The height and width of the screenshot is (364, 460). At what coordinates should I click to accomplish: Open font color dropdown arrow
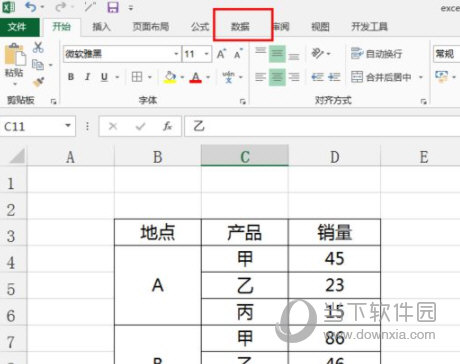click(x=208, y=77)
